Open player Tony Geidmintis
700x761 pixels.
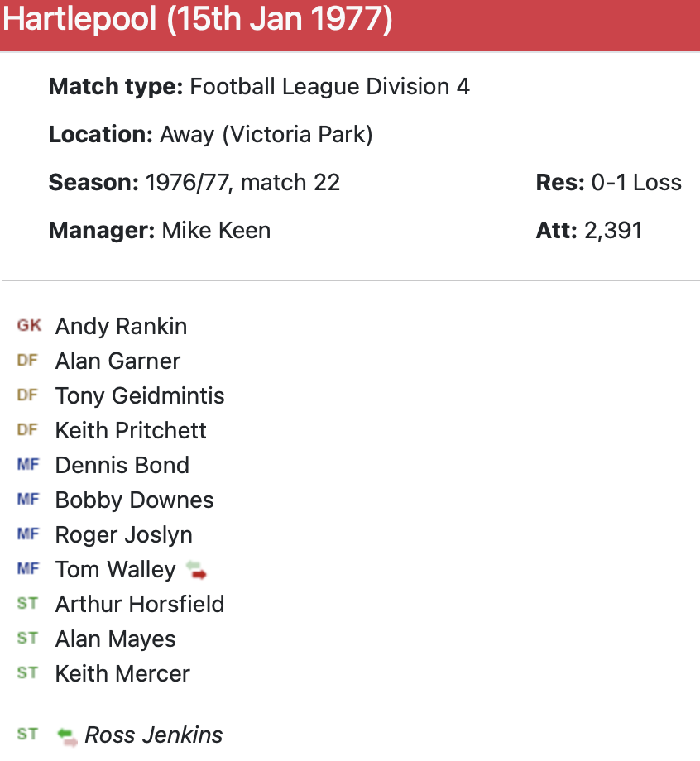pyautogui.click(x=140, y=395)
